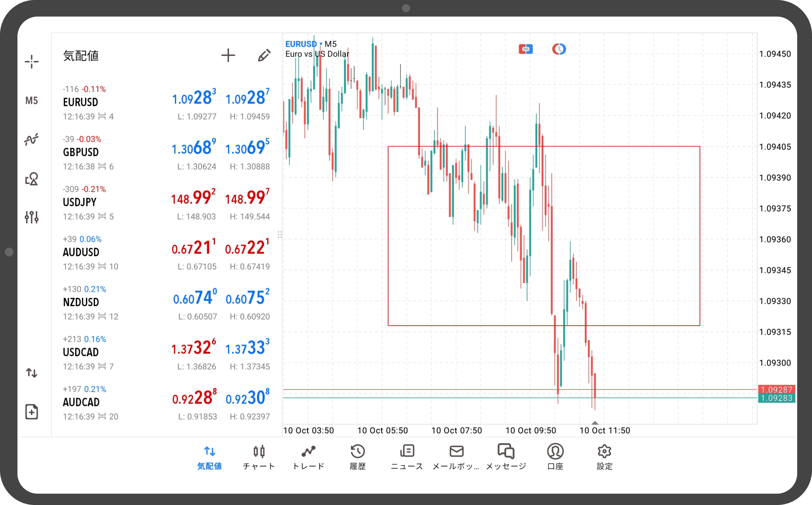Toggle the red-blue one-click trading icon
The image size is (812, 505).
click(525, 49)
